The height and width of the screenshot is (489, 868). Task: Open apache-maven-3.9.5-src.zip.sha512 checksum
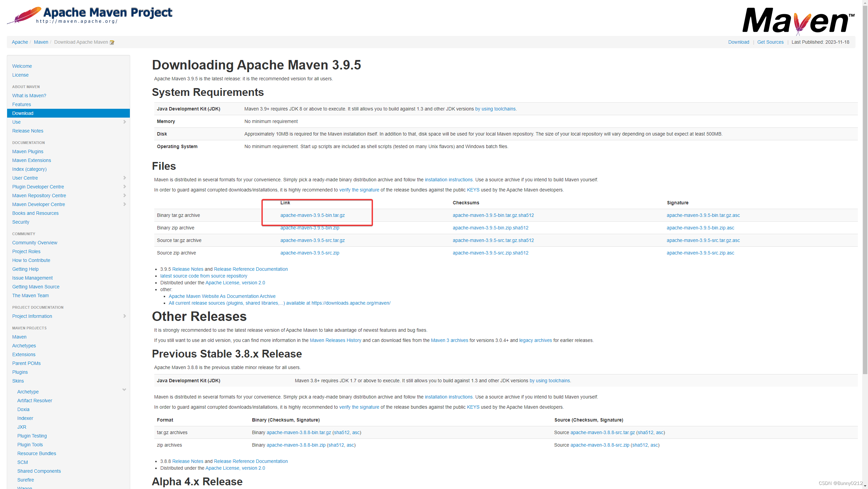coord(490,253)
